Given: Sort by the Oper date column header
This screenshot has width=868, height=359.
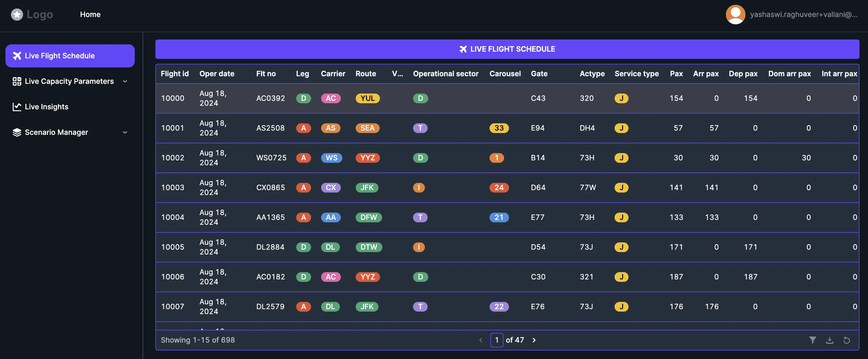Looking at the screenshot, I should tap(217, 74).
